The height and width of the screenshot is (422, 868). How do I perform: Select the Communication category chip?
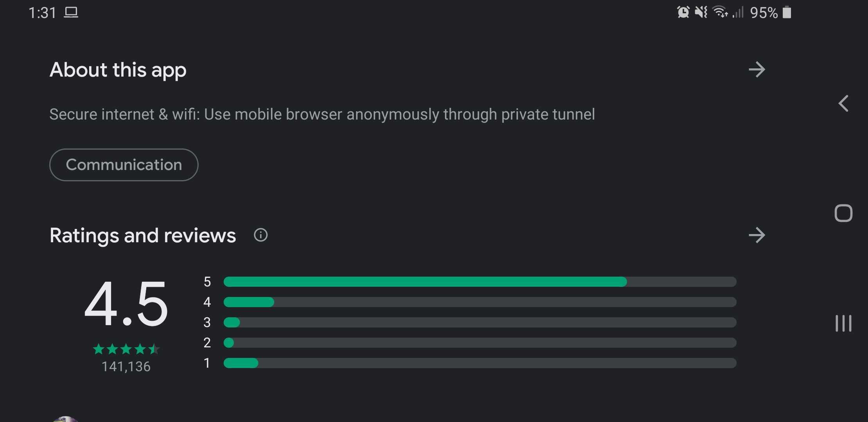(124, 165)
